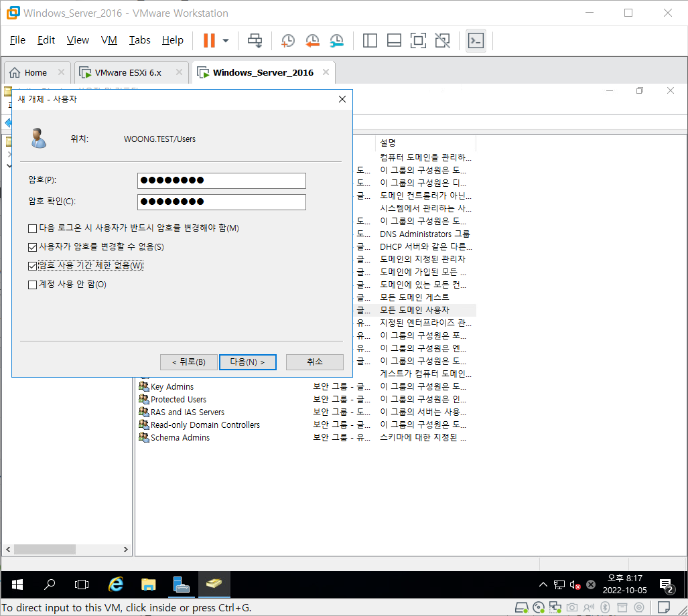Image resolution: width=688 pixels, height=616 pixels.
Task: Open the View menu
Action: click(x=78, y=40)
